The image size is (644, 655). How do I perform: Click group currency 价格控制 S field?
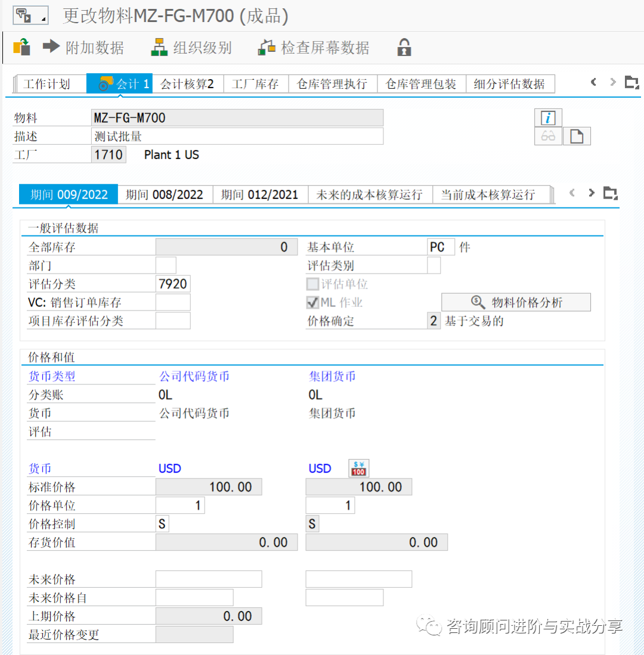tap(312, 523)
